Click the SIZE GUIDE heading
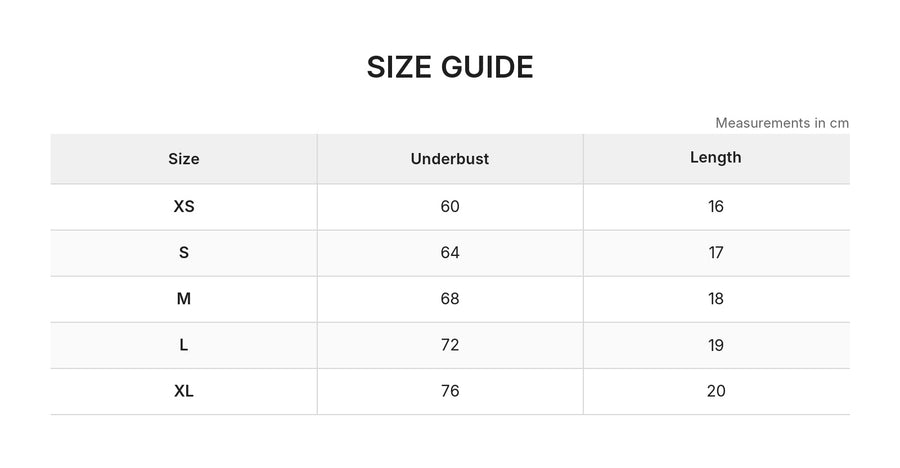The width and height of the screenshot is (900, 468). tap(450, 67)
